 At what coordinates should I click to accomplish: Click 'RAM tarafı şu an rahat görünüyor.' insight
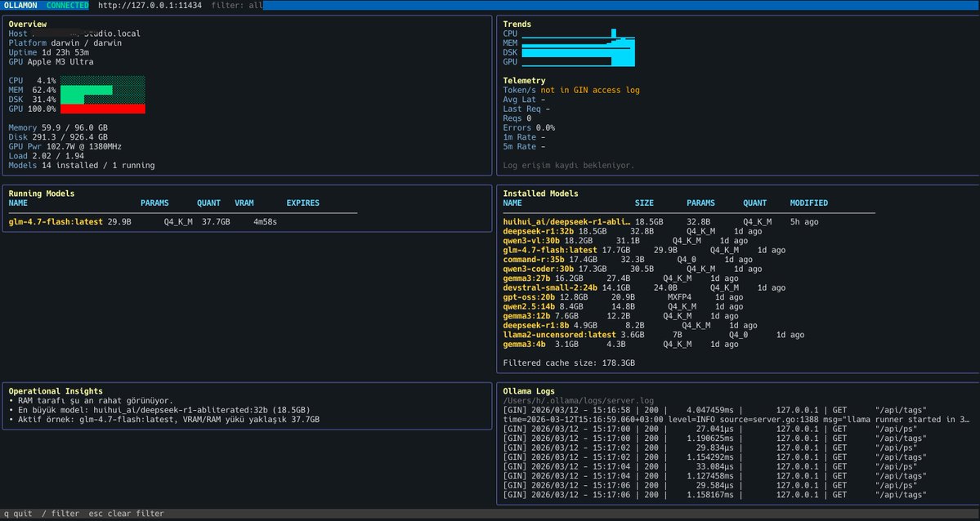(91, 400)
